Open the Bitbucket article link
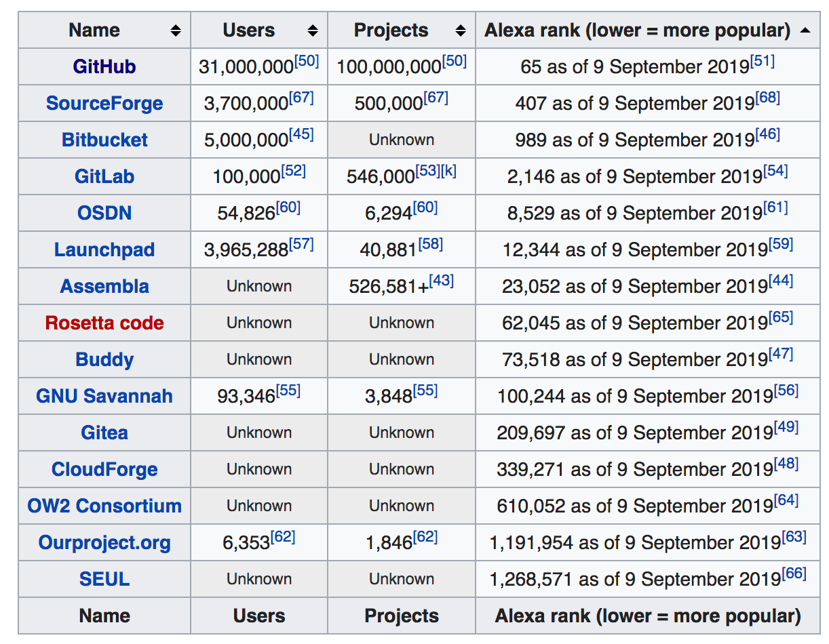The height and width of the screenshot is (644, 829). point(104,140)
